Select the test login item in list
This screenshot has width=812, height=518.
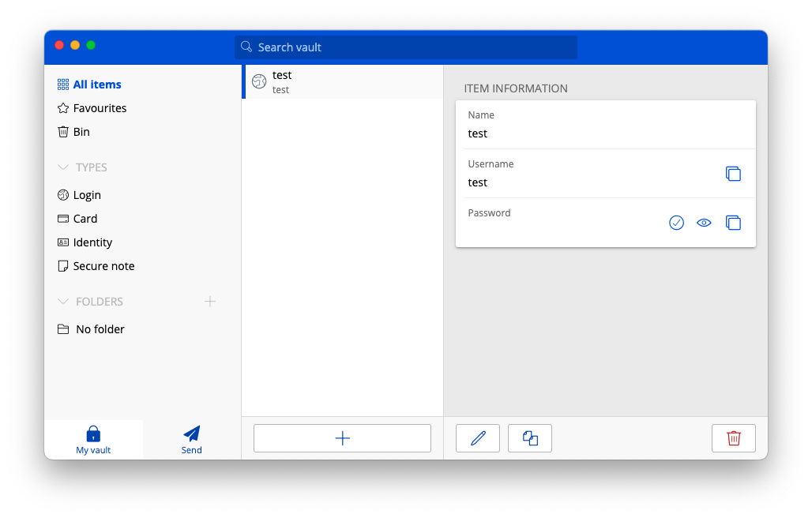click(x=342, y=82)
